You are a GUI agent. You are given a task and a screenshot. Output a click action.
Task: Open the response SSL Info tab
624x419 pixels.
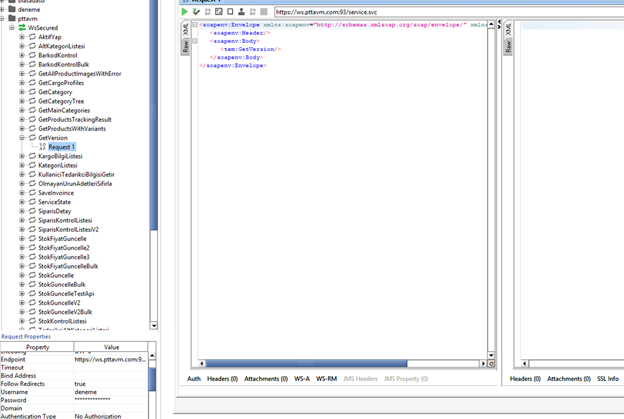pos(608,379)
